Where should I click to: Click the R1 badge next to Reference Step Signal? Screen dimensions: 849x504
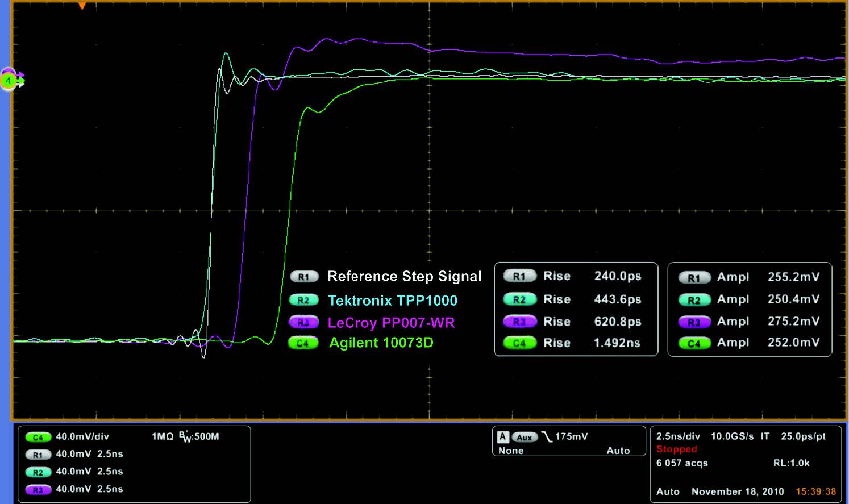(303, 276)
